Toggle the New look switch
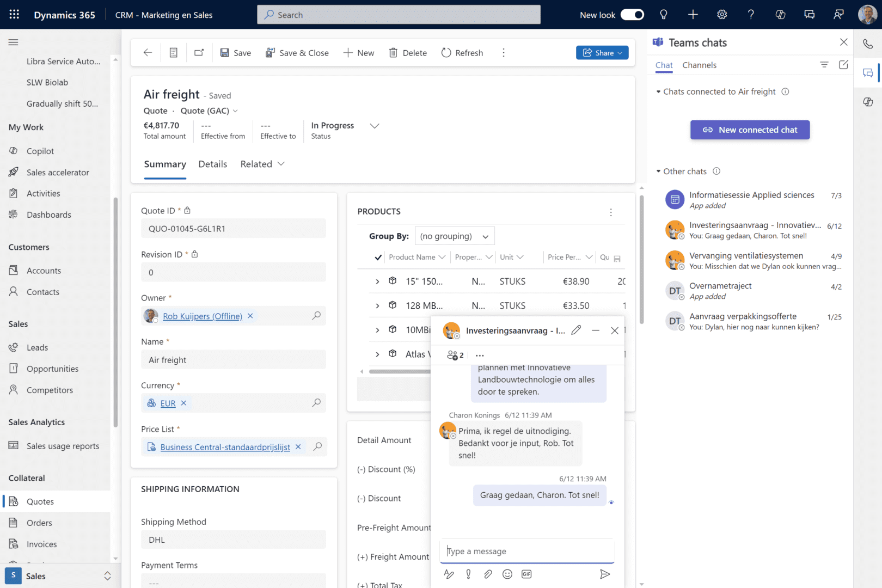The height and width of the screenshot is (588, 882). tap(632, 15)
